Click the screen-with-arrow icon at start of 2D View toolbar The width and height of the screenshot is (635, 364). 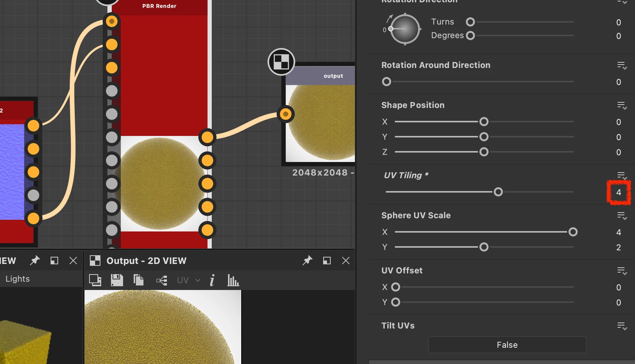click(95, 280)
